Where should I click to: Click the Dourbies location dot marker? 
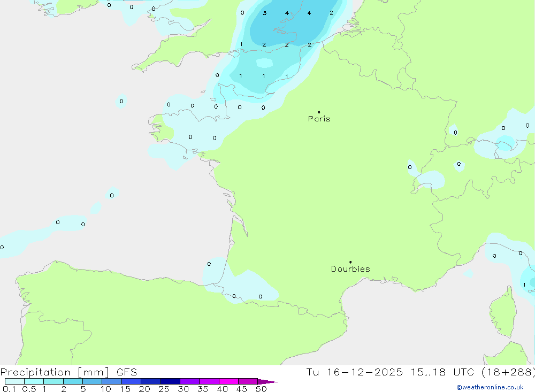click(350, 262)
